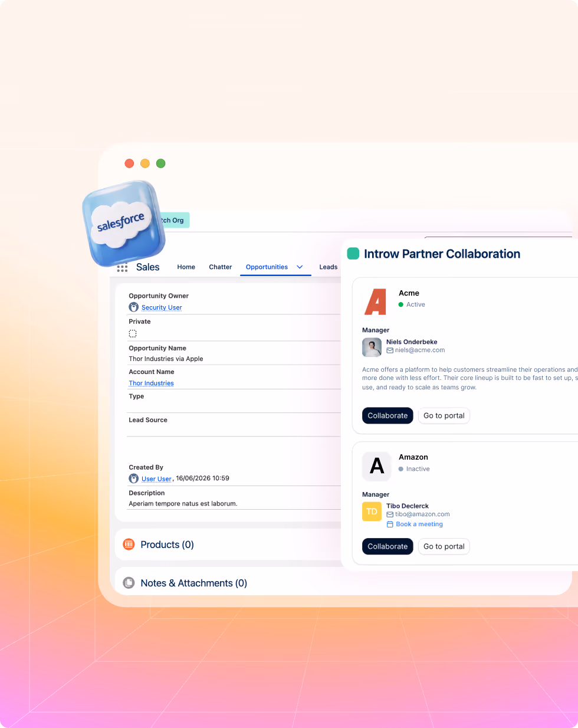Open the App Launcher dots icon

122,268
